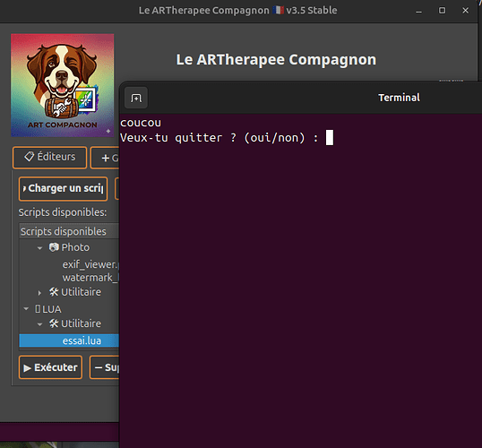Select the exif_viewer script entry
Screen dimensions: 482x448
point(90,264)
